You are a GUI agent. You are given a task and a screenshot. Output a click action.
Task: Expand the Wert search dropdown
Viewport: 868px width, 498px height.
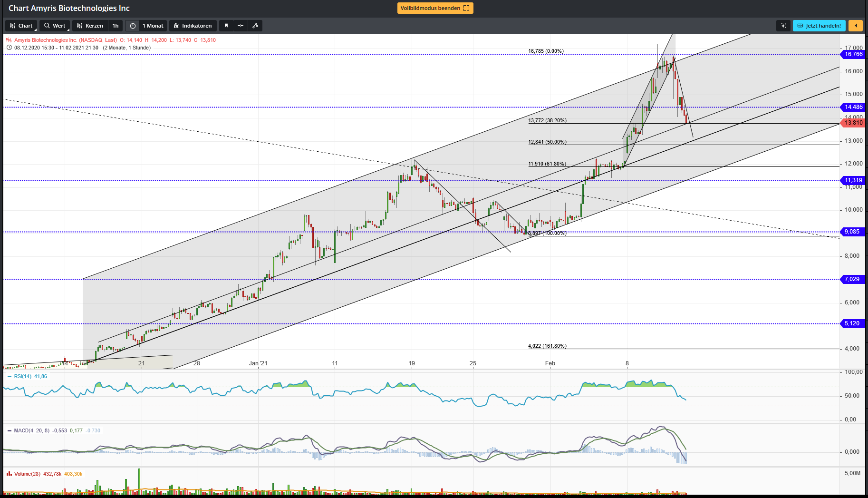pos(55,26)
